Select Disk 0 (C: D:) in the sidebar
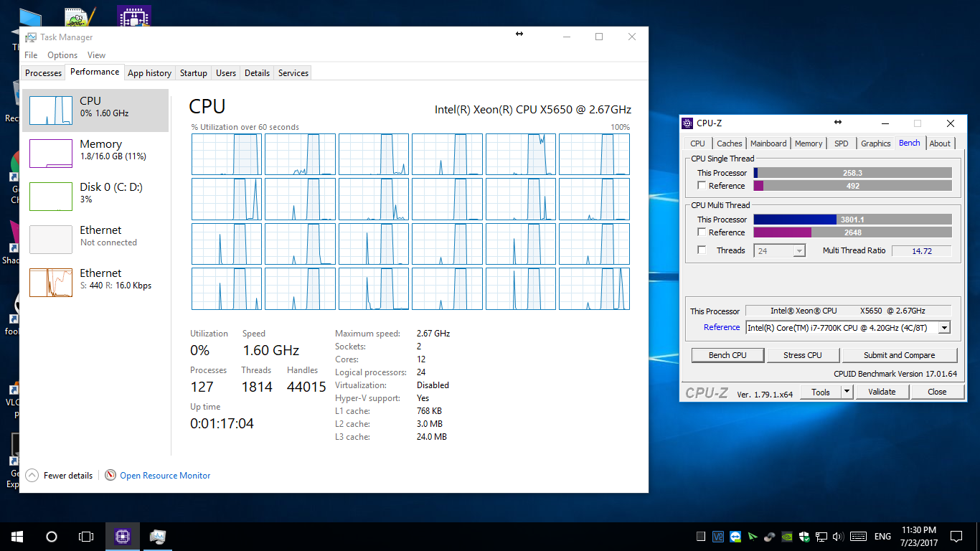The height and width of the screenshot is (551, 980). pyautogui.click(x=95, y=197)
